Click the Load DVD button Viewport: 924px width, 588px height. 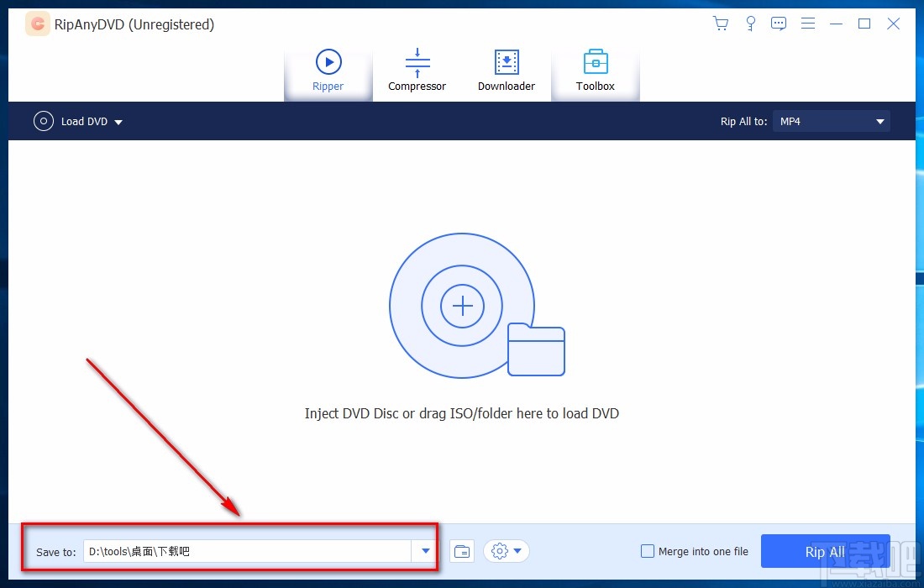point(71,121)
